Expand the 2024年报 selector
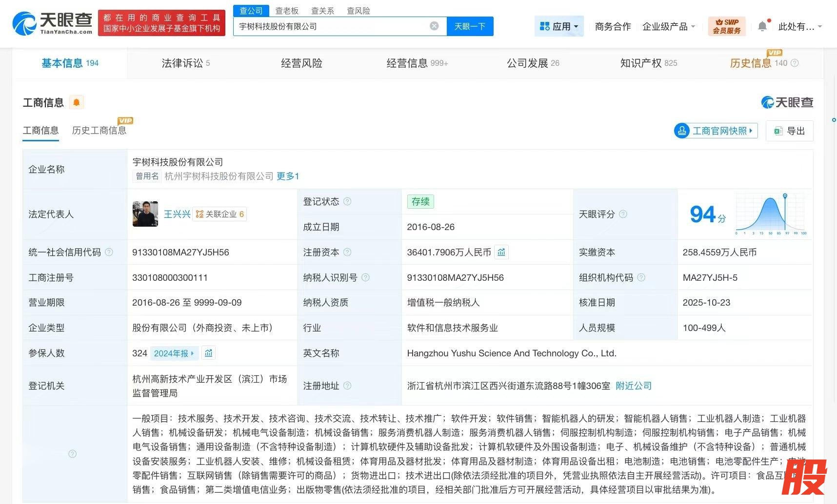The image size is (837, 504). [x=174, y=353]
